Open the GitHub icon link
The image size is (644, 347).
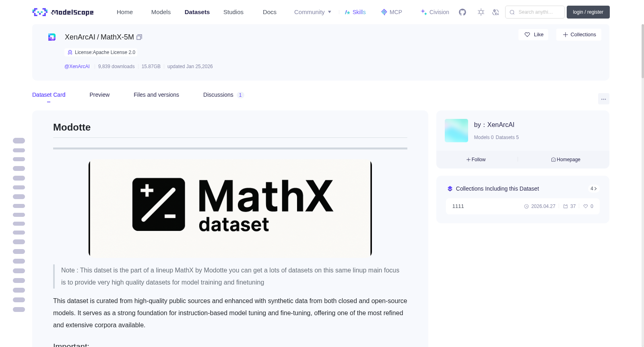(462, 12)
